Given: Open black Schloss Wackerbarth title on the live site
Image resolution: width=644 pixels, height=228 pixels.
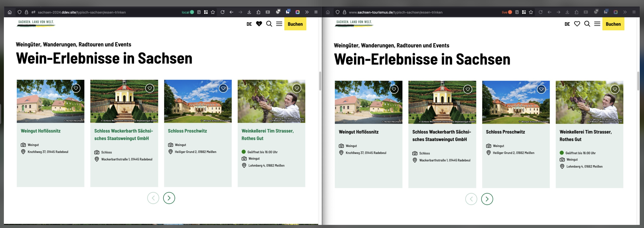Looking at the screenshot, I should 441,136.
